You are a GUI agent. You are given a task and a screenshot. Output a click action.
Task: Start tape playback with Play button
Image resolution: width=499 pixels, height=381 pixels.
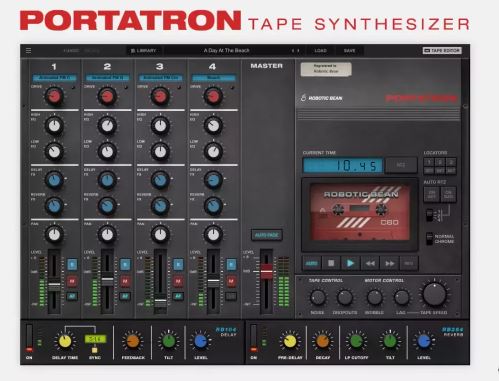[350, 263]
